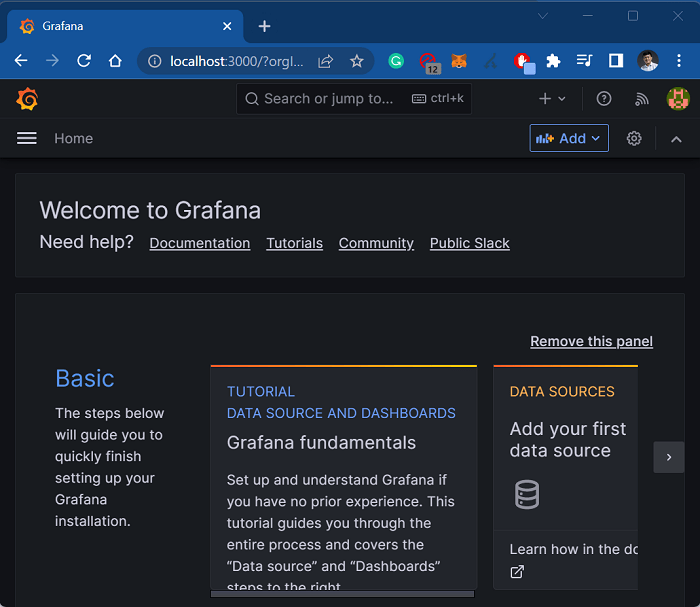Open the Chrome three-dot menu
The height and width of the screenshot is (607, 700).
(679, 61)
